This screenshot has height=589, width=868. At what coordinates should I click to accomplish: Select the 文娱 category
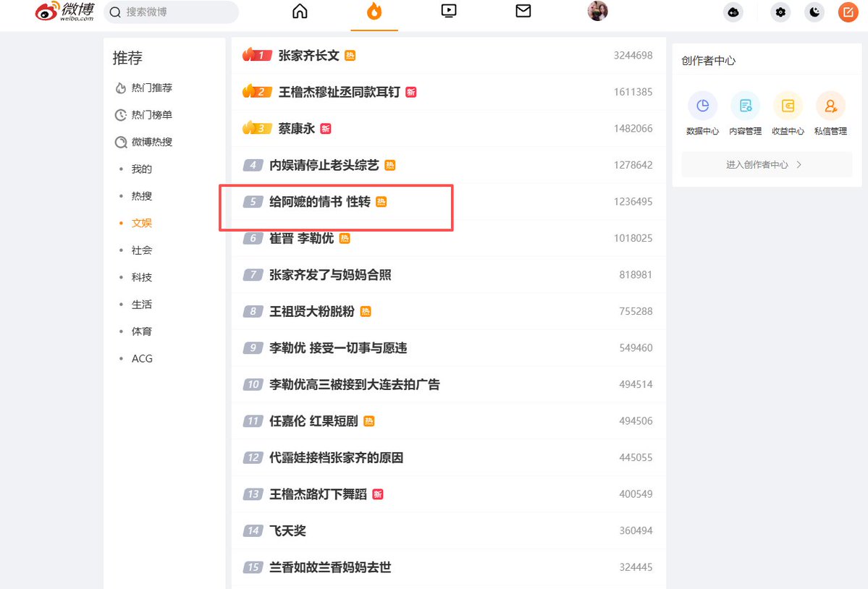point(142,224)
